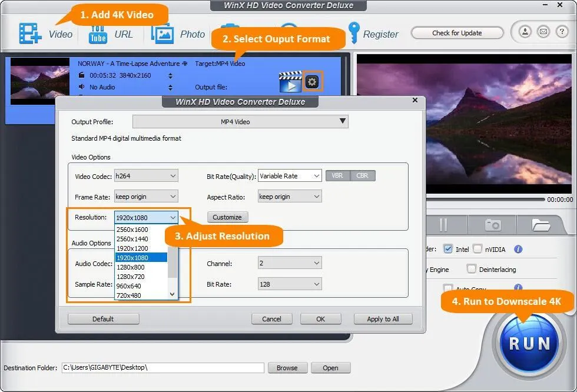Expand the Aspect Ratio dropdown
The image size is (577, 392).
pyautogui.click(x=290, y=197)
